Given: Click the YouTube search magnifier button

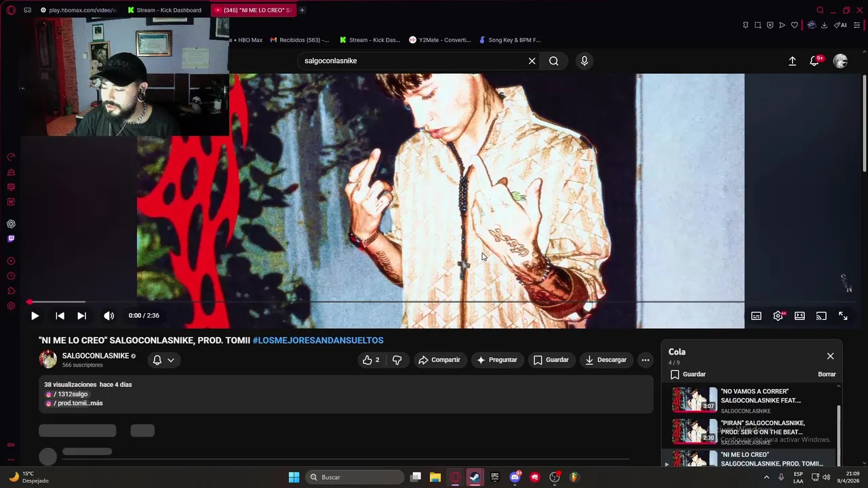Looking at the screenshot, I should [x=554, y=61].
